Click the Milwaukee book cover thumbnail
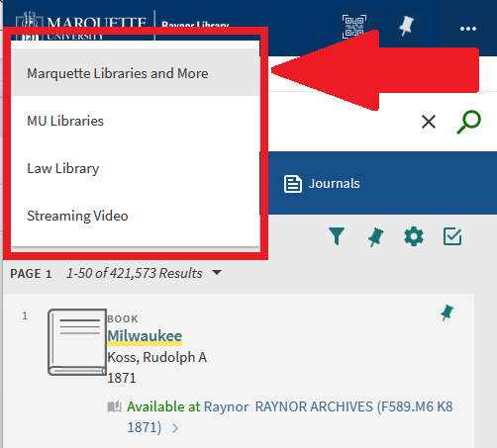The height and width of the screenshot is (448, 497). pyautogui.click(x=77, y=342)
